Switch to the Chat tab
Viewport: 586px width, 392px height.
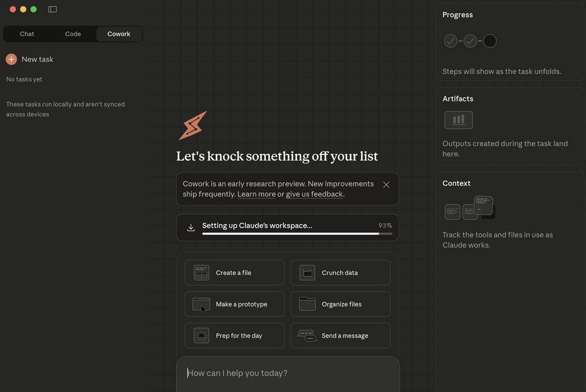pyautogui.click(x=27, y=34)
